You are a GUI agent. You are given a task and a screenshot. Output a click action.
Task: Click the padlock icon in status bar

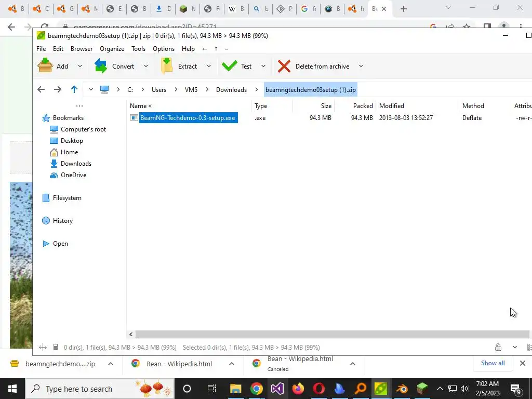pyautogui.click(x=498, y=347)
